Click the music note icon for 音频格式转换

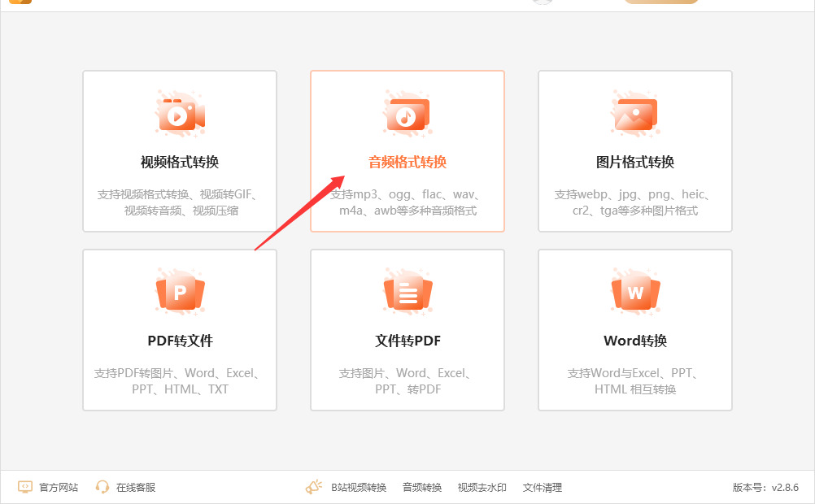(x=407, y=115)
